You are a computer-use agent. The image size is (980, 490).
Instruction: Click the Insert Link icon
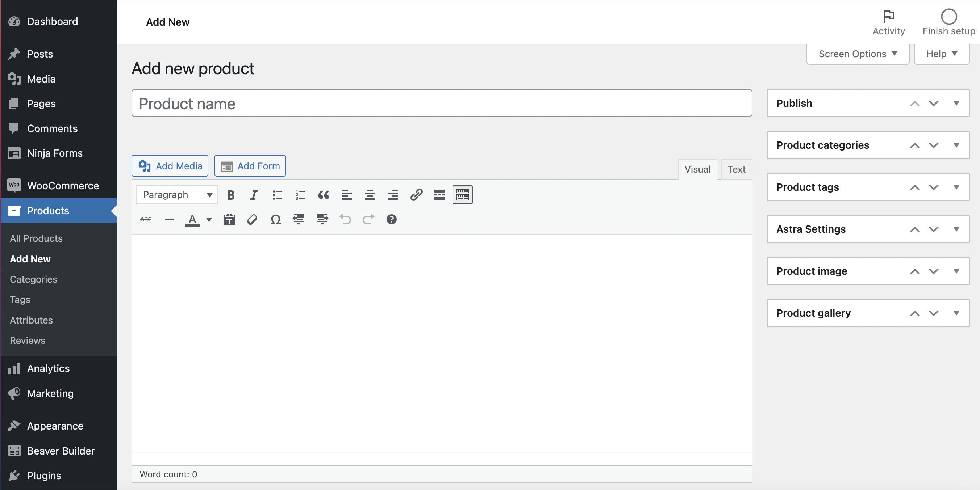416,195
